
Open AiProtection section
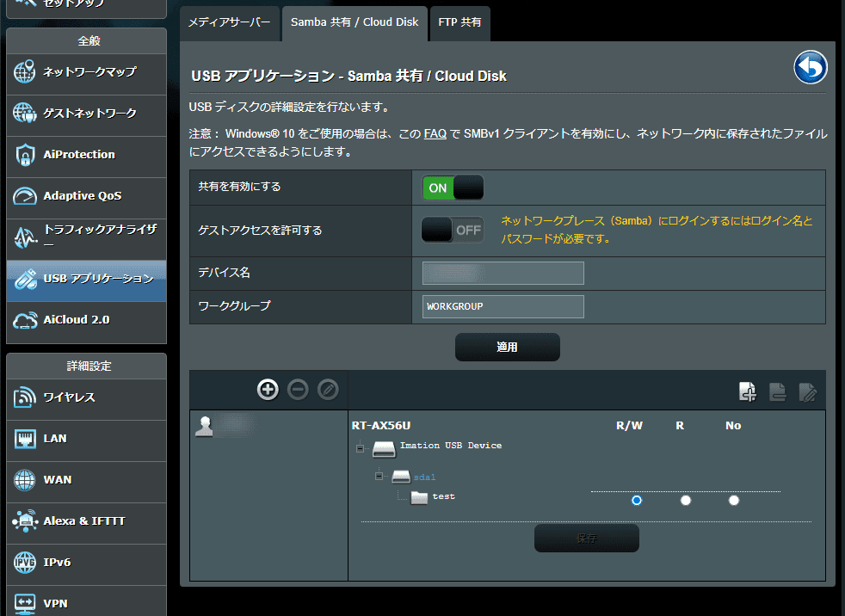pos(86,155)
